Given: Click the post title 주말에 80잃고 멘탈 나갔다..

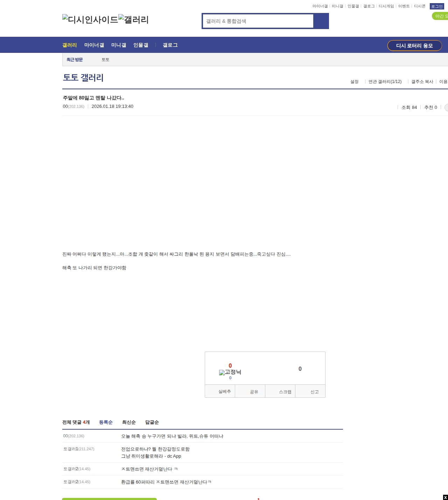Looking at the screenshot, I should 93,98.
